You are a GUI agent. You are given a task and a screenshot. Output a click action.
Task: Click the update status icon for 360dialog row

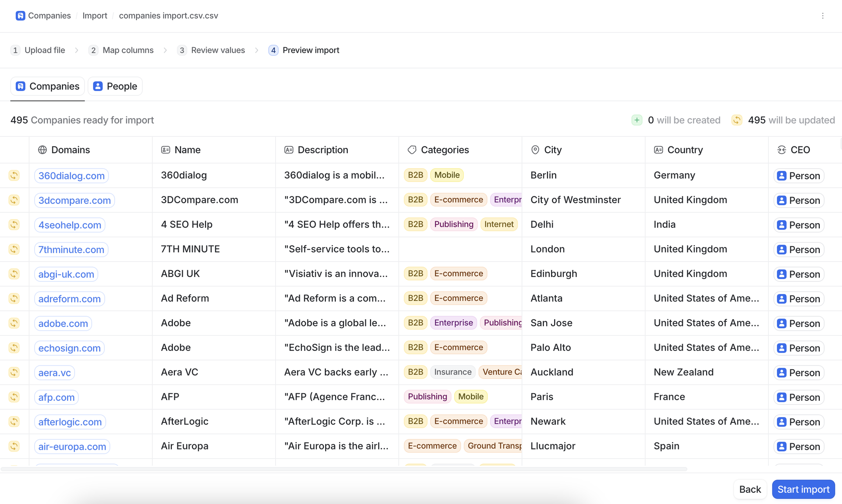(14, 175)
